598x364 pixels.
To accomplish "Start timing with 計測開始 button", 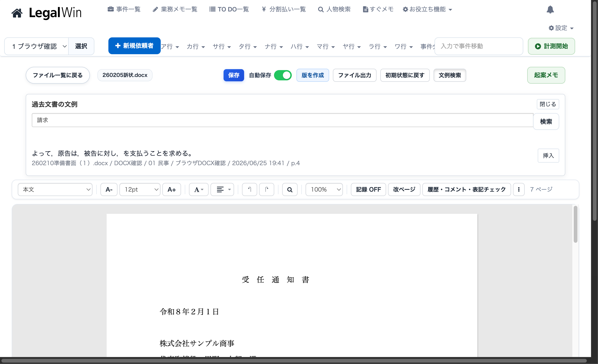I will [551, 46].
